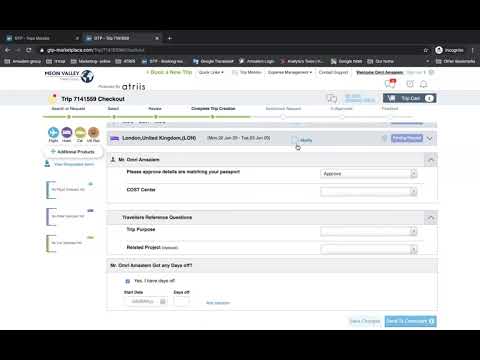Click the icon left of Trip Monitor

click(235, 72)
